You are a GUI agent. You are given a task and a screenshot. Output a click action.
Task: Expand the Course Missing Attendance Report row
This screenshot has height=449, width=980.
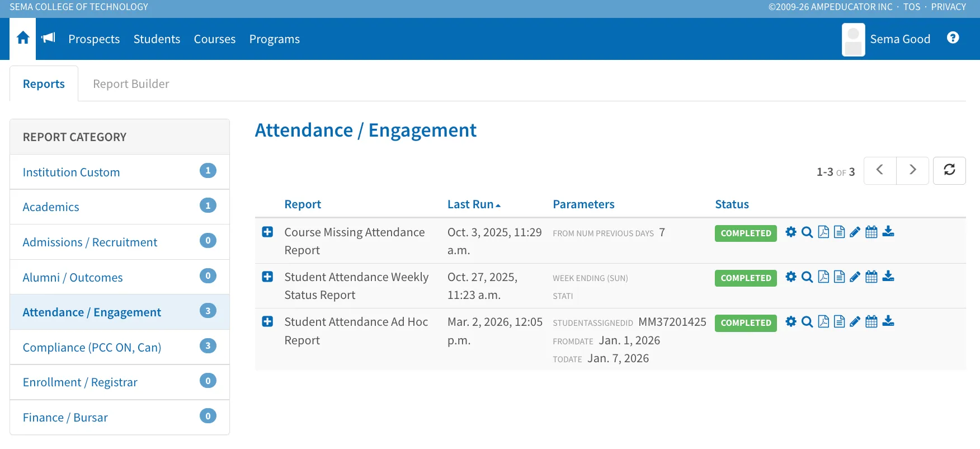[267, 232]
